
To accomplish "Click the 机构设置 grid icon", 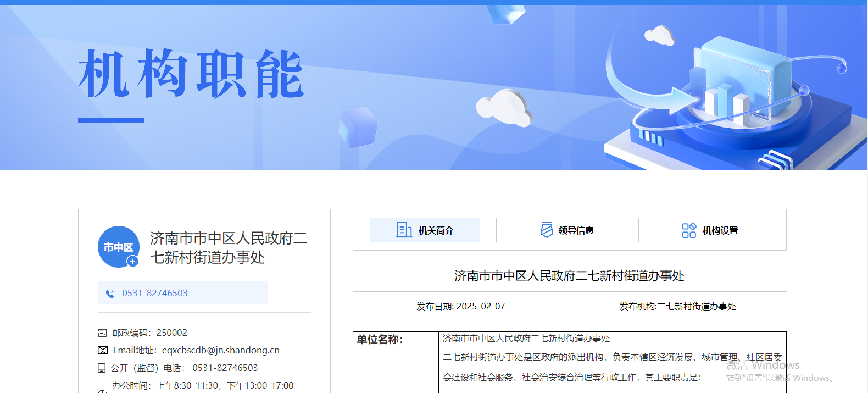I will click(x=689, y=230).
